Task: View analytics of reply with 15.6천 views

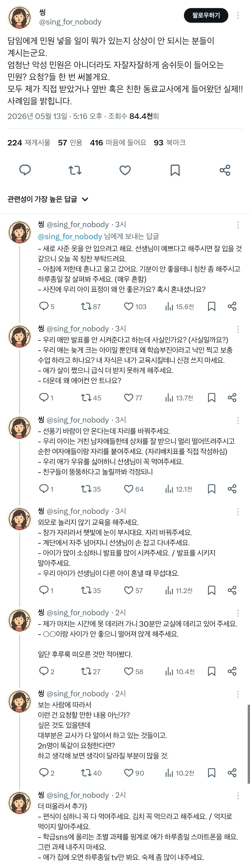Action: pos(179,306)
